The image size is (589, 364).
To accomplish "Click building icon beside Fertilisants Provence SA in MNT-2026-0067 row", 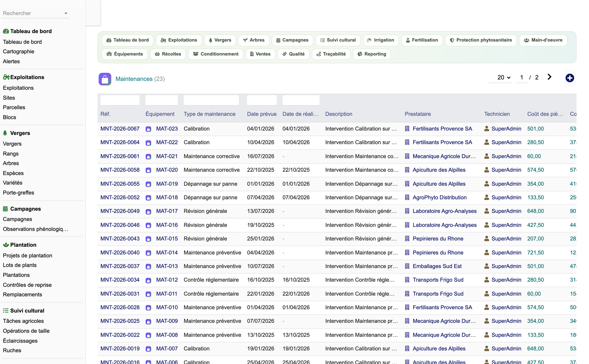I will 407,129.
